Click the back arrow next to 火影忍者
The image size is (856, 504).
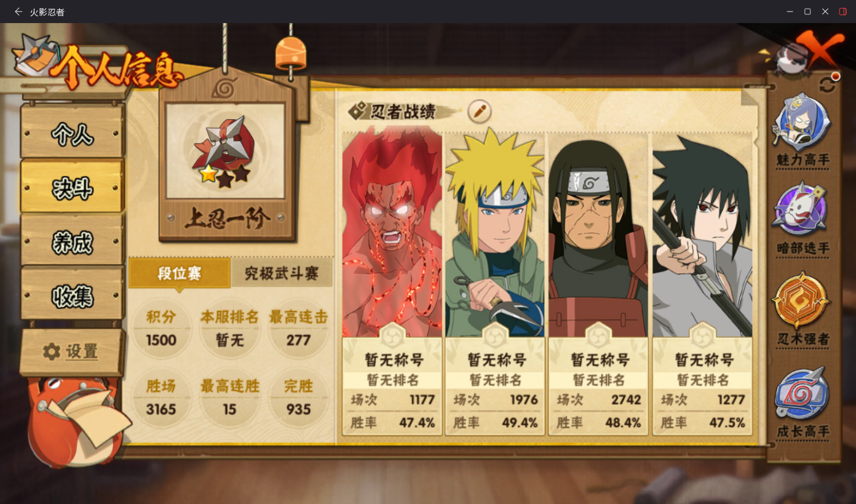pos(18,12)
